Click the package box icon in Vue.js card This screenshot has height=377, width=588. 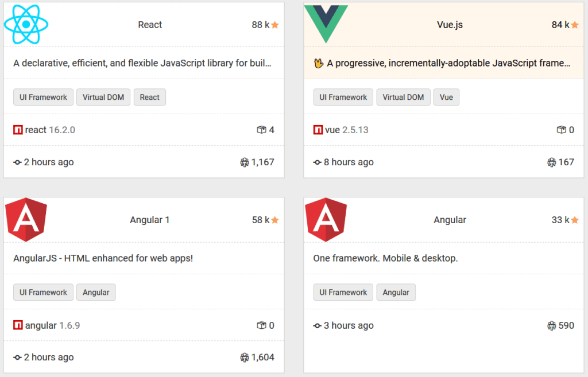coord(562,130)
